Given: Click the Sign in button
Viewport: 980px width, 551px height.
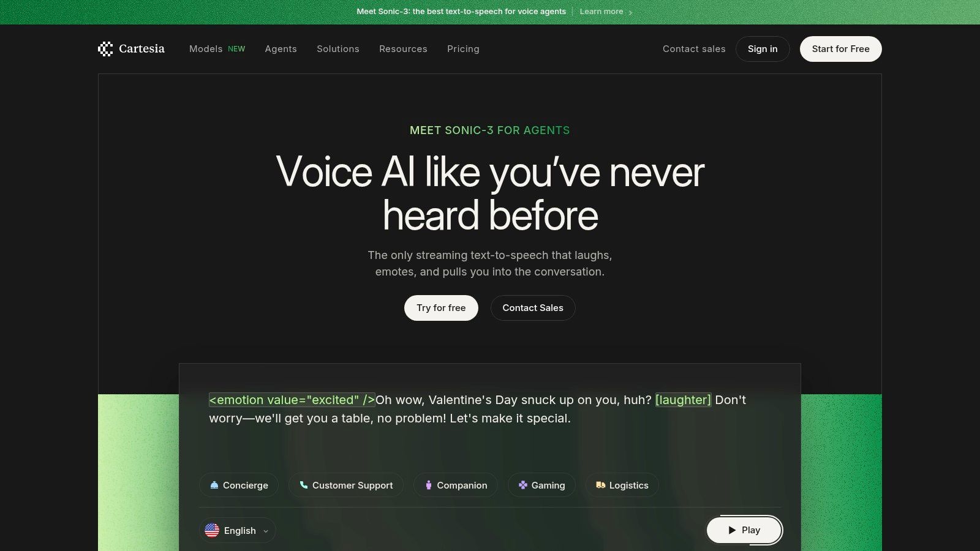Looking at the screenshot, I should click(x=763, y=49).
